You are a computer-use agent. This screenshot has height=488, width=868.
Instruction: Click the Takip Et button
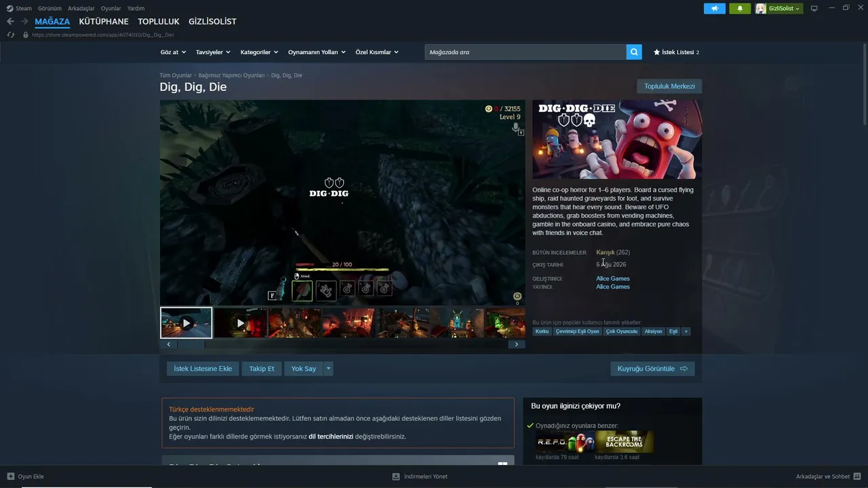pyautogui.click(x=262, y=369)
